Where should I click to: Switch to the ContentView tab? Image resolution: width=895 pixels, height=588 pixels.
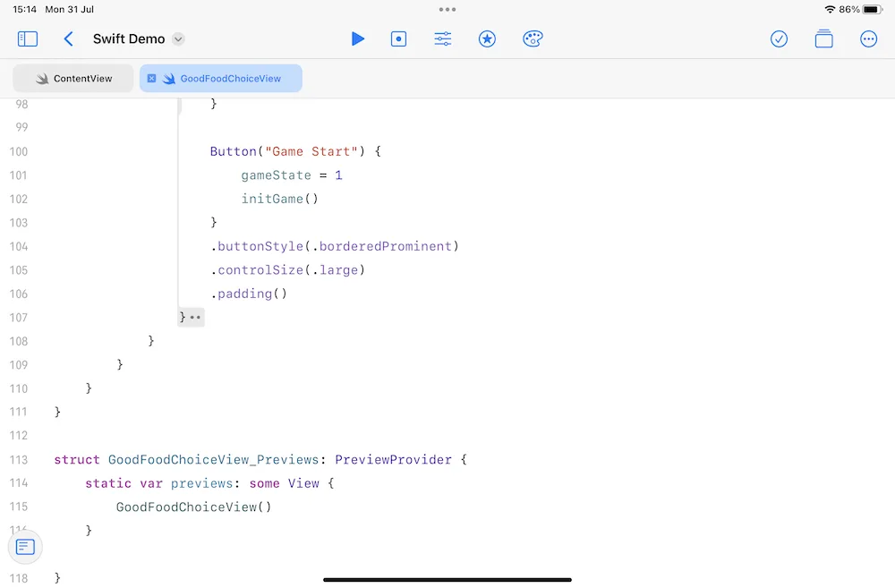[x=73, y=78]
